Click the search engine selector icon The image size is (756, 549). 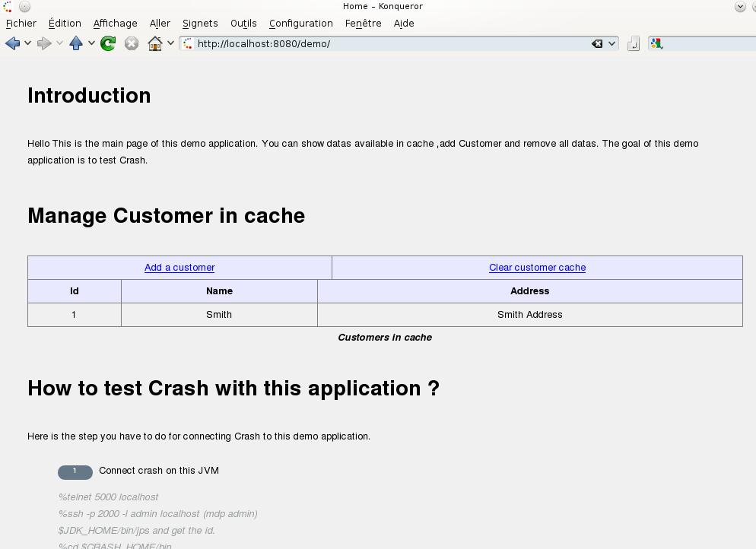[x=656, y=44]
